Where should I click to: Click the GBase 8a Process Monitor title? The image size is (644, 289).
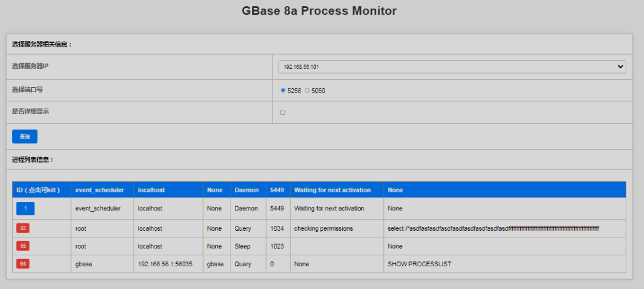pos(319,10)
